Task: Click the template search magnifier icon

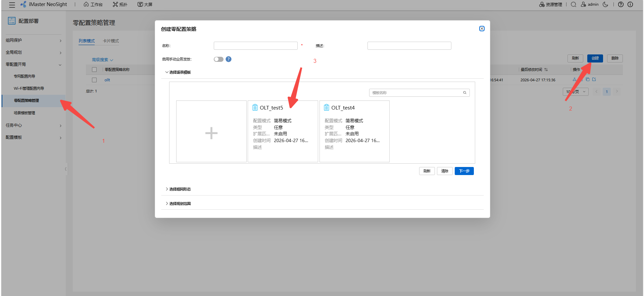Action: coord(465,93)
